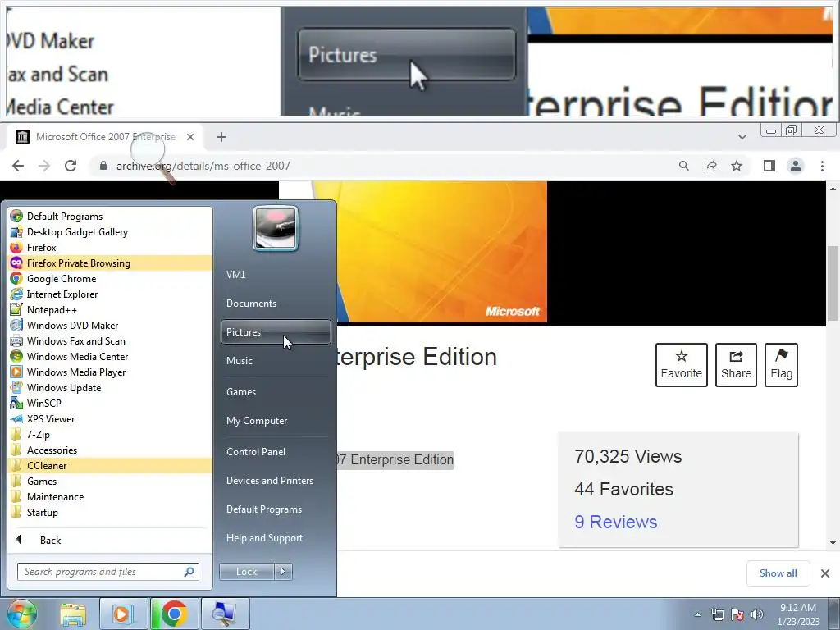Image resolution: width=840 pixels, height=630 pixels.
Task: Expand the 7-Zip folder
Action: click(x=111, y=435)
